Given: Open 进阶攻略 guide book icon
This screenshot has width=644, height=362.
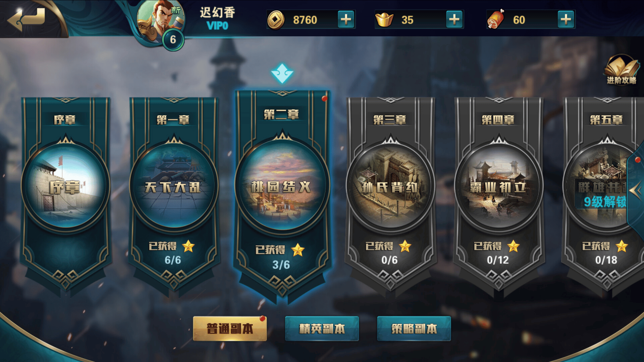Looking at the screenshot, I should tap(621, 70).
